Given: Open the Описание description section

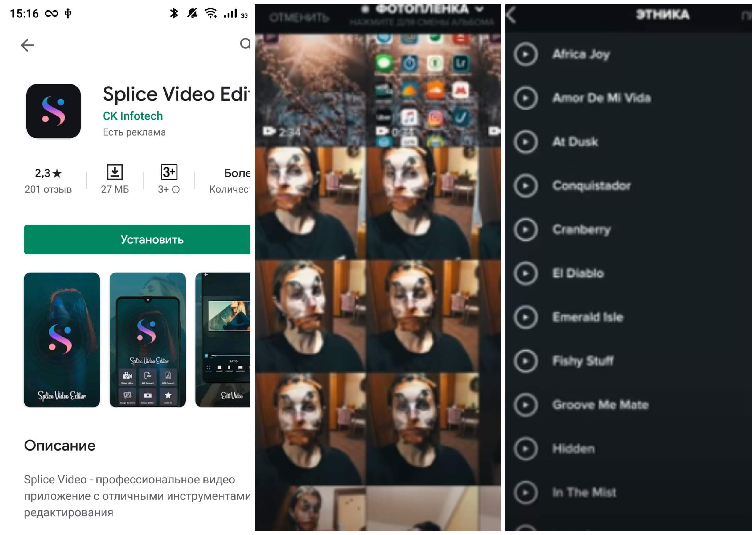Looking at the screenshot, I should (x=59, y=446).
